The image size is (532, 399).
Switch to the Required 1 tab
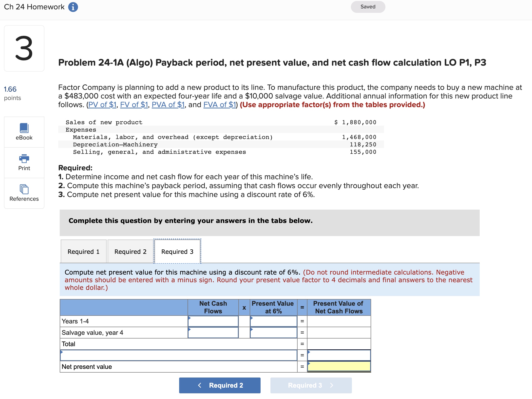click(83, 252)
